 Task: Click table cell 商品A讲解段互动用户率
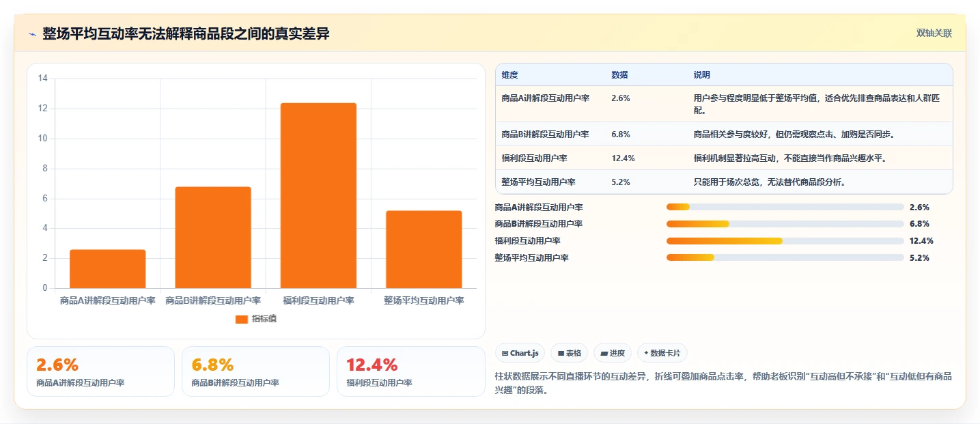coord(545,98)
